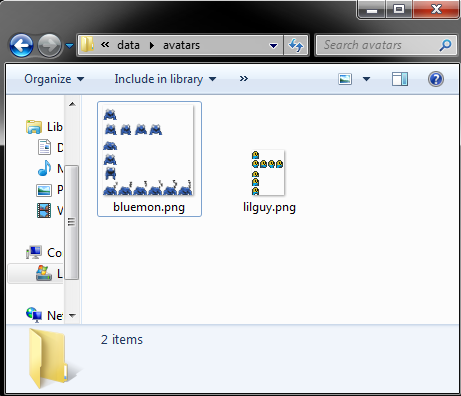The width and height of the screenshot is (461, 396).
Task: Select the lilguy.png file
Action: (x=269, y=181)
